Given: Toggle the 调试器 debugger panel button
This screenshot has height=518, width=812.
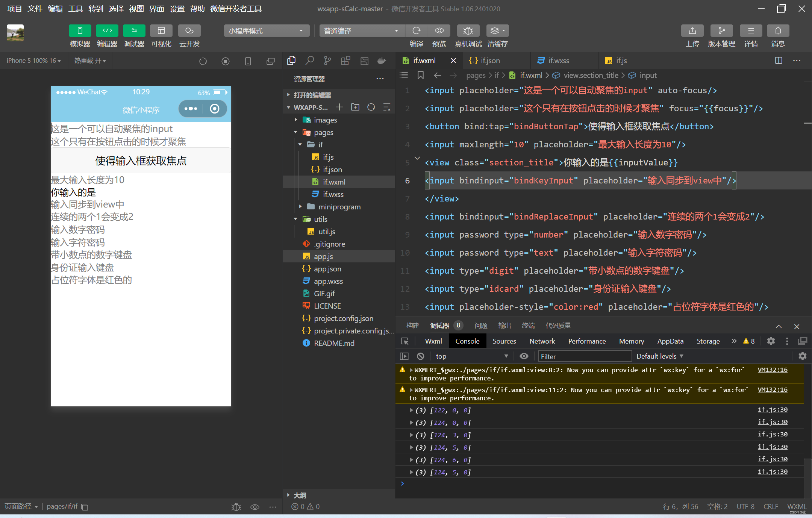Looking at the screenshot, I should pos(134,30).
